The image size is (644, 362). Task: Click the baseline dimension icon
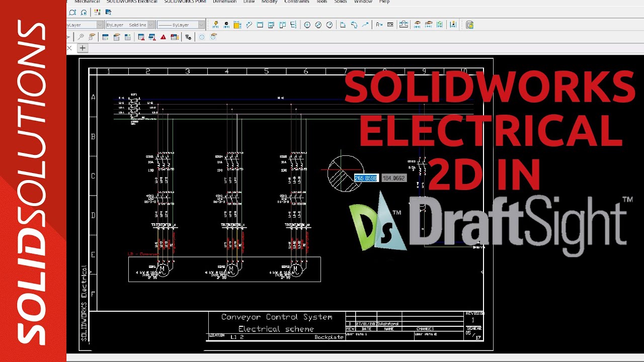pyautogui.click(x=271, y=25)
